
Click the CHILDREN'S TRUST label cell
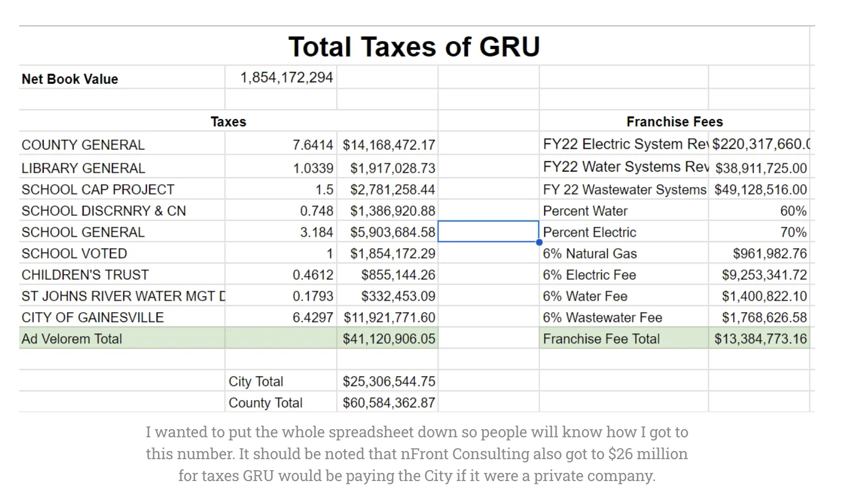coord(122,275)
